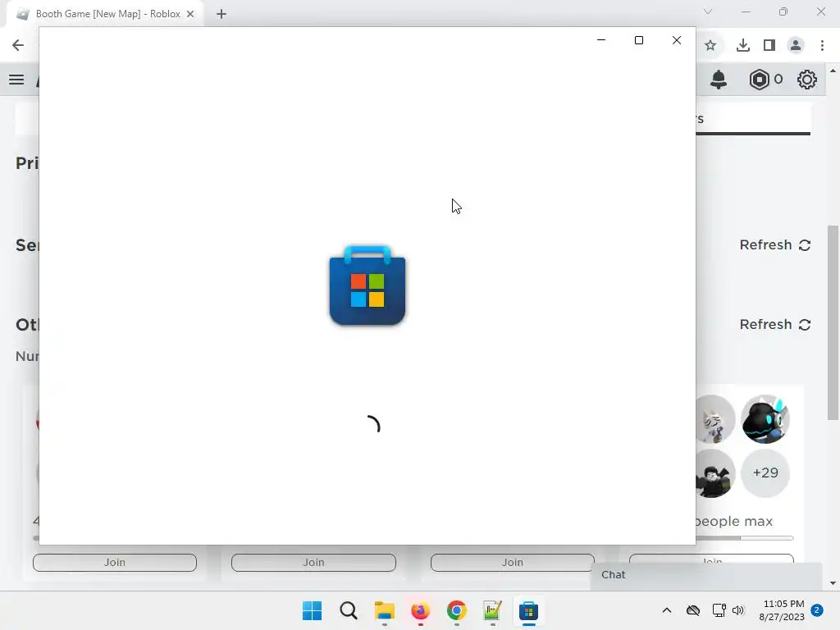Maximize the Microsoft Store window
Image resolution: width=840 pixels, height=630 pixels.
pyautogui.click(x=638, y=40)
